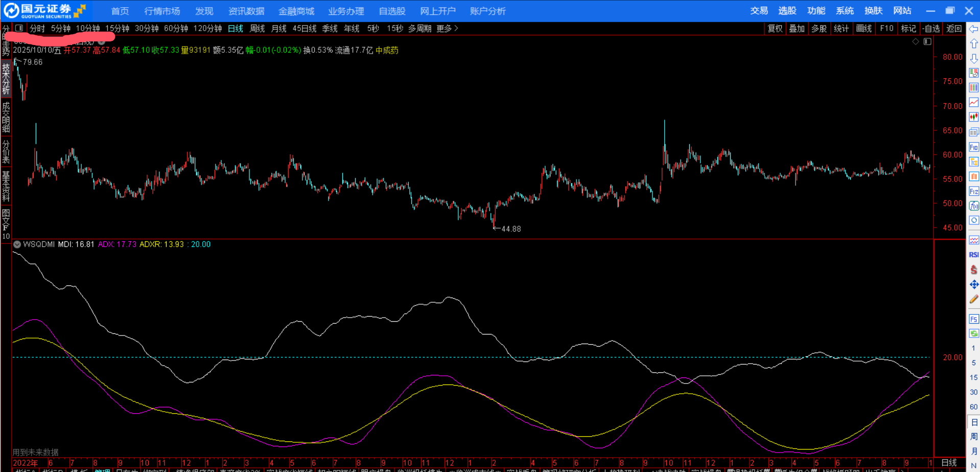Click the blue four-way move arrows icon
The image size is (980, 472).
click(x=974, y=284)
